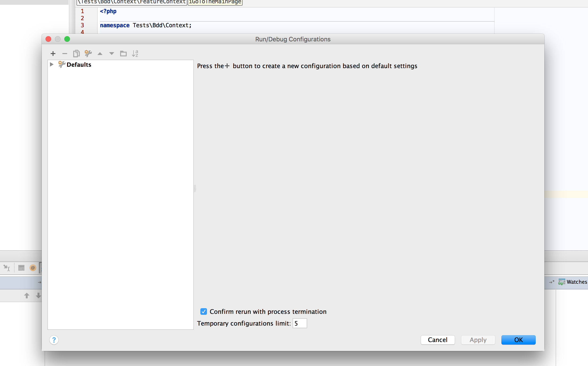Click the up arrow in debugger frames

coord(27,296)
